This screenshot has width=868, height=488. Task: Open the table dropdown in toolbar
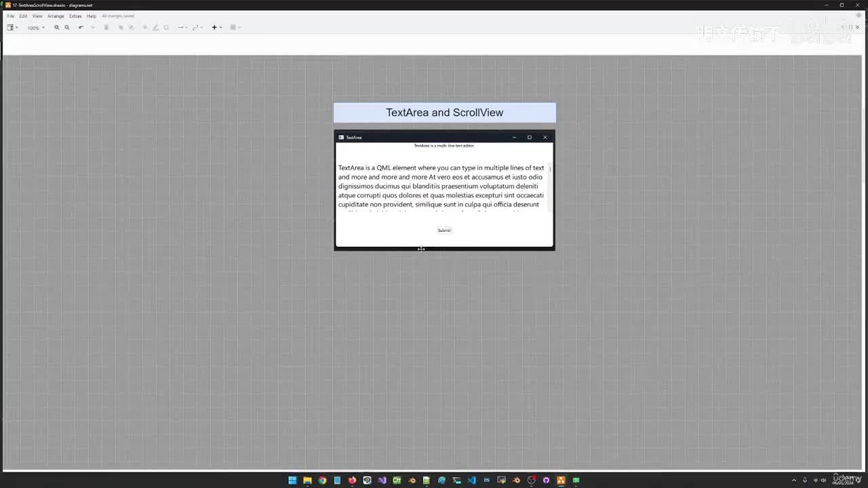(235, 28)
